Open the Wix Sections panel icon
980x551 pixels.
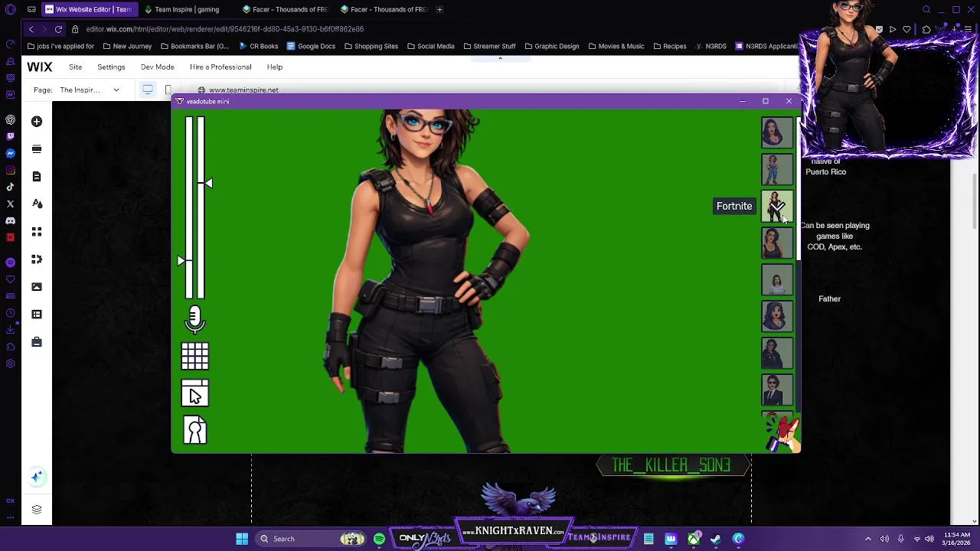(37, 149)
